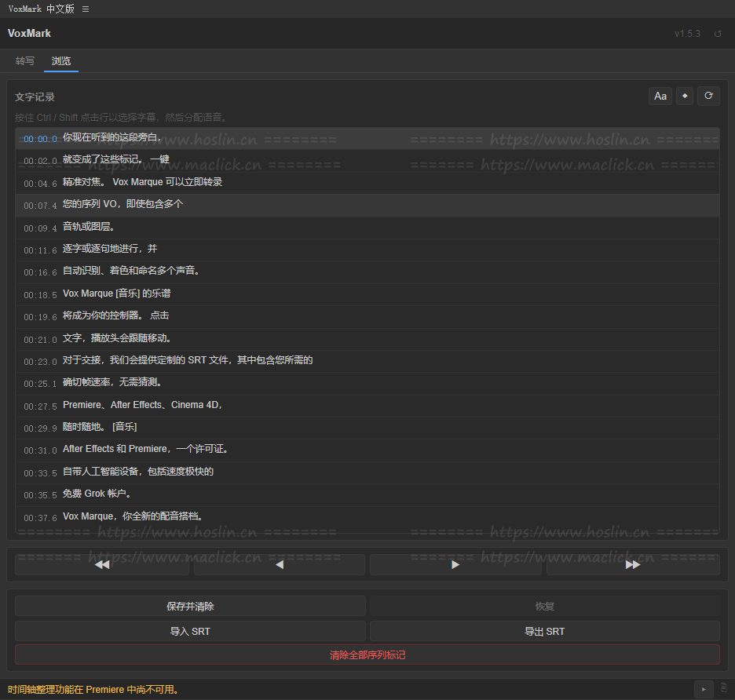Go to previous marker with left arrow
The width and height of the screenshot is (735, 700).
pos(280,564)
